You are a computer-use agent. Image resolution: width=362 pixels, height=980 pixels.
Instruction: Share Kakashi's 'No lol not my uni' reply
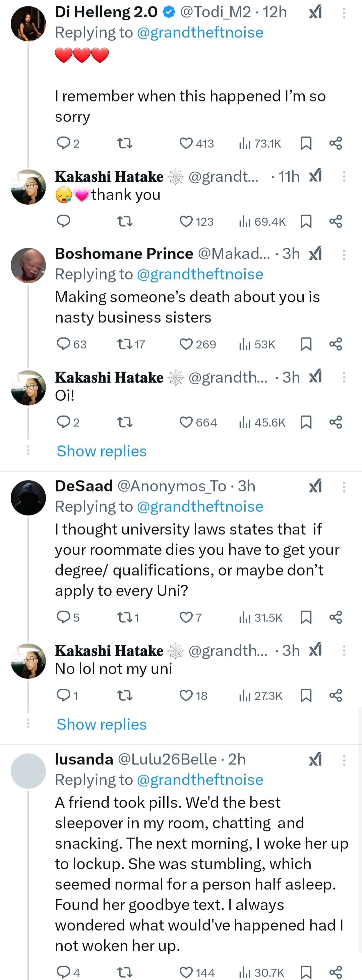336,695
